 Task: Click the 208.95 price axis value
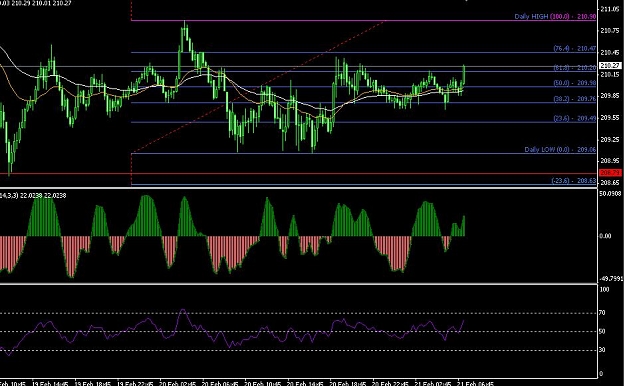point(610,161)
